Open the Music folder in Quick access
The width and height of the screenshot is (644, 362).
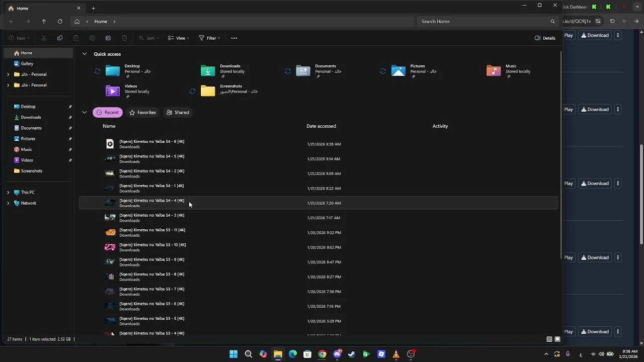coord(509,70)
